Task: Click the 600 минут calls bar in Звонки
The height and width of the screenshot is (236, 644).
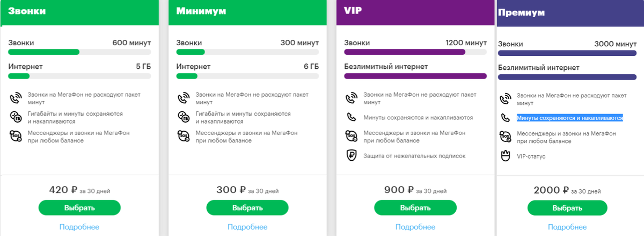Action: (x=79, y=52)
